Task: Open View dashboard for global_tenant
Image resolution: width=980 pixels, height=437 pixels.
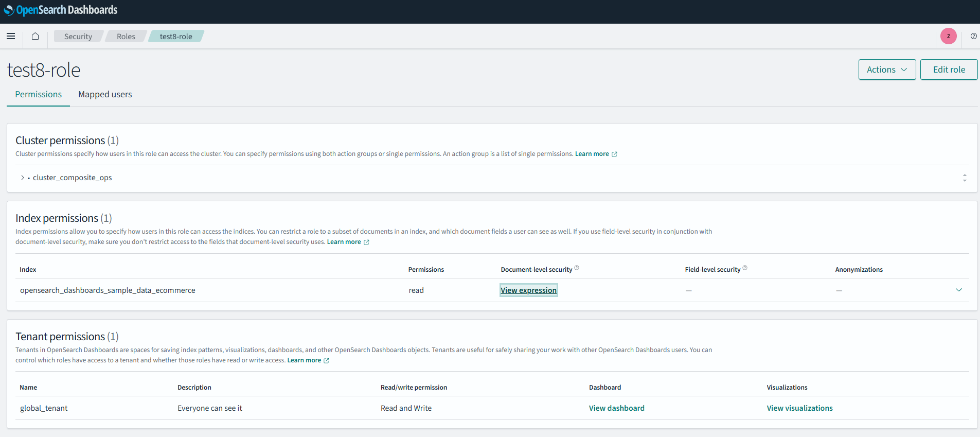Action: [616, 408]
